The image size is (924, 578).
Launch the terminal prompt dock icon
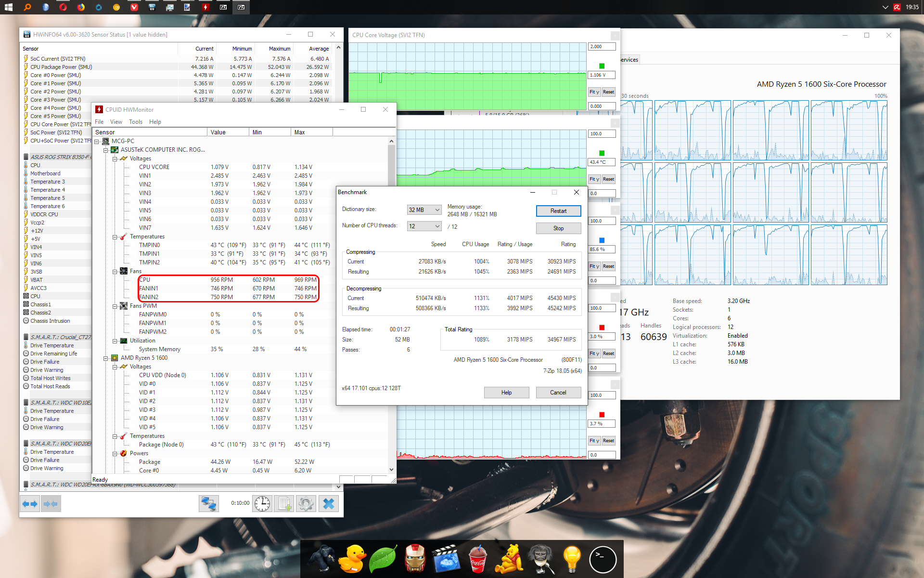(603, 559)
